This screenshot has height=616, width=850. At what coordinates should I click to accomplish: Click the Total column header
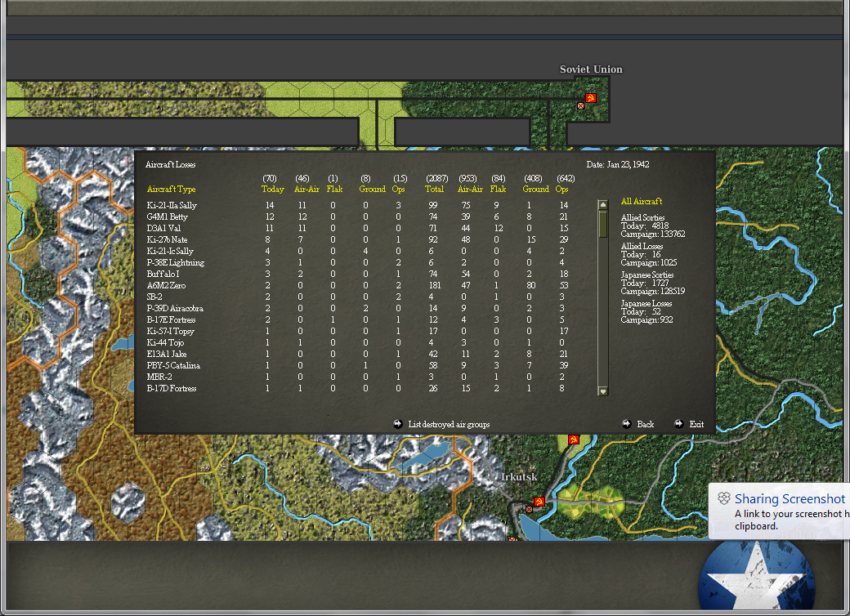coord(435,189)
